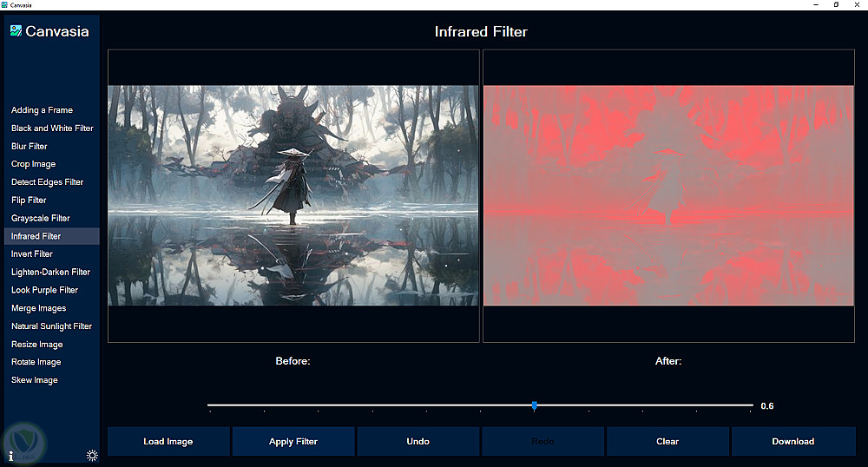
Task: Switch to Flip Filter
Action: [x=29, y=200]
